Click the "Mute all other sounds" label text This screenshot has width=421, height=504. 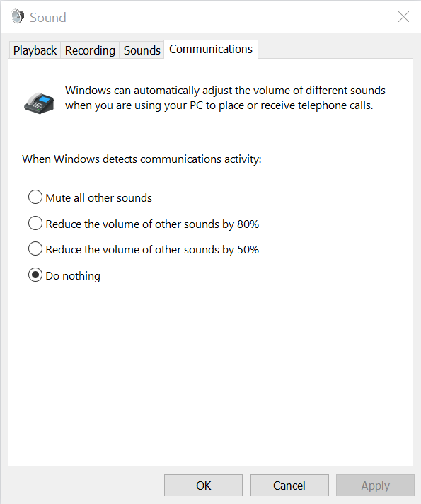tap(98, 198)
